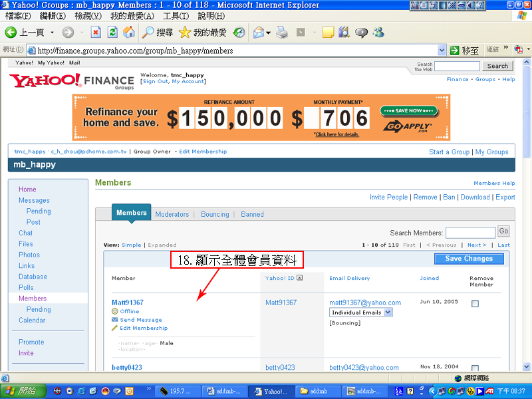Click the Search Members input field
The image size is (532, 399).
(x=469, y=233)
